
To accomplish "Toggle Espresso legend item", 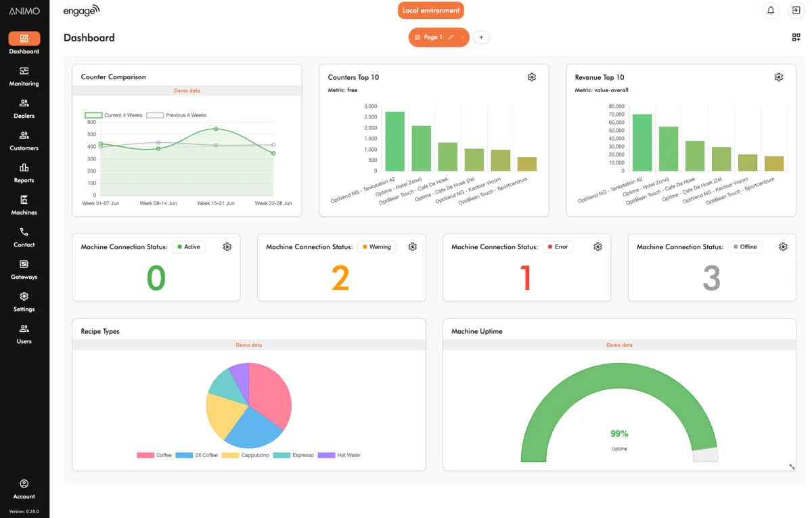I will point(293,455).
